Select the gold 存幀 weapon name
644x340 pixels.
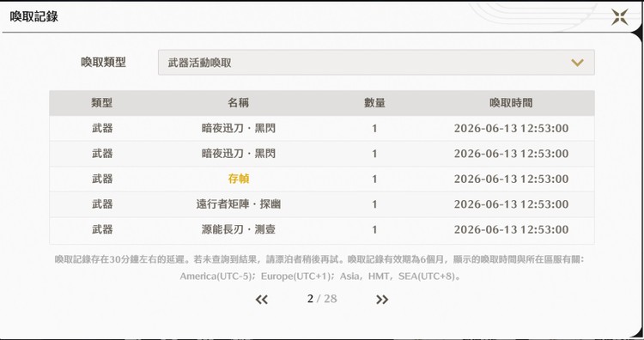pos(238,179)
